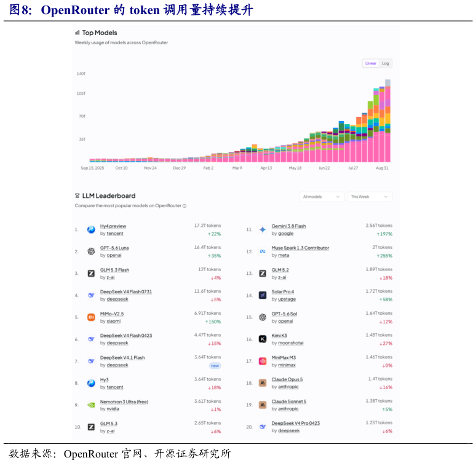
Task: Click the Top Models chart icon
Action: [x=77, y=33]
